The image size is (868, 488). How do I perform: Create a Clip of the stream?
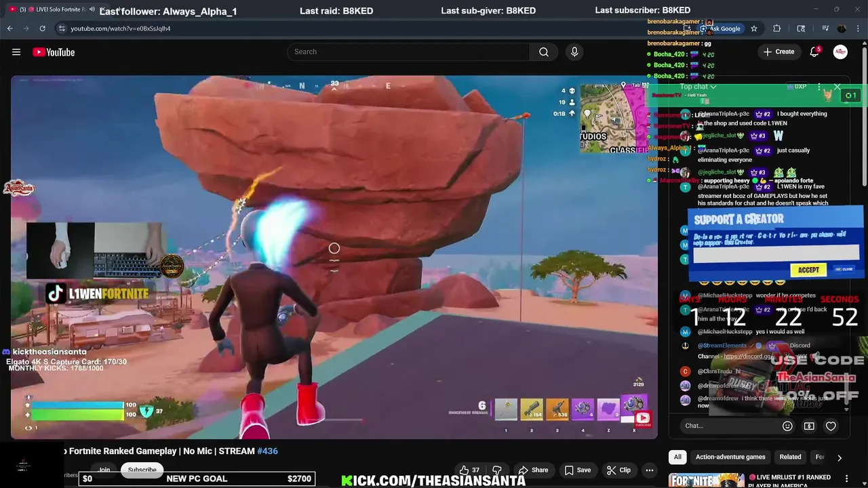pos(618,470)
